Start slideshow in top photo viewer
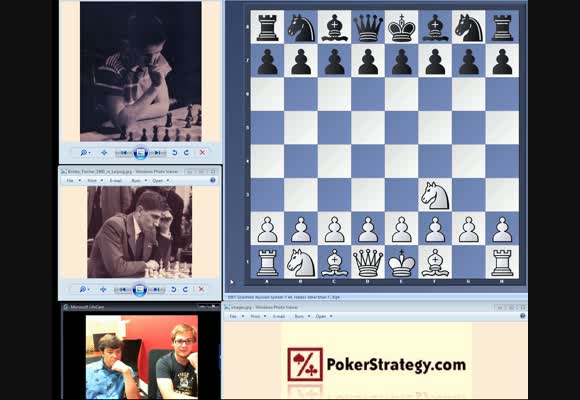 click(x=141, y=153)
